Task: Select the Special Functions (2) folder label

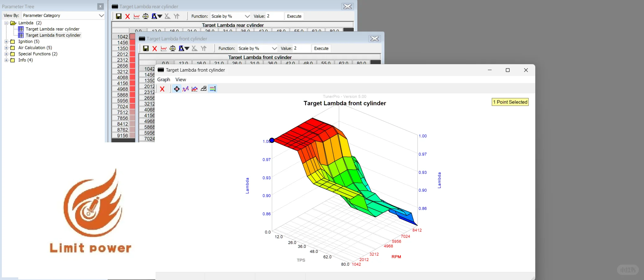Action: point(38,54)
